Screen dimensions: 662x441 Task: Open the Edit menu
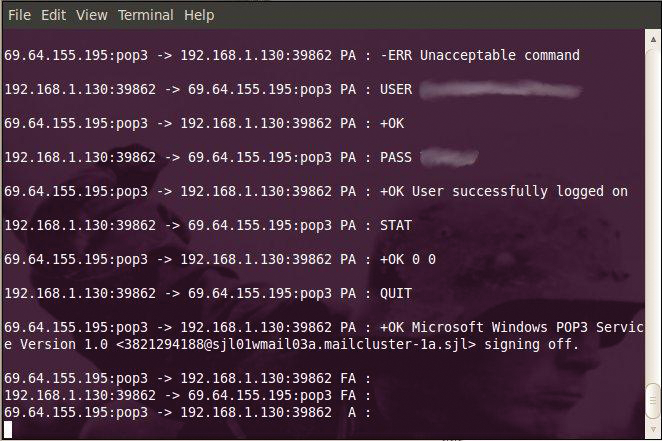(53, 15)
